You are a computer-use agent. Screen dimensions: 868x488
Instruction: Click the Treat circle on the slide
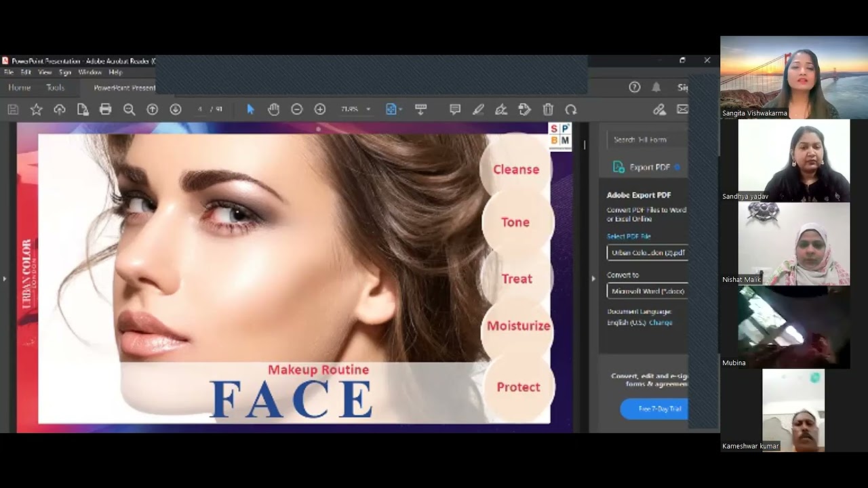[x=517, y=279]
